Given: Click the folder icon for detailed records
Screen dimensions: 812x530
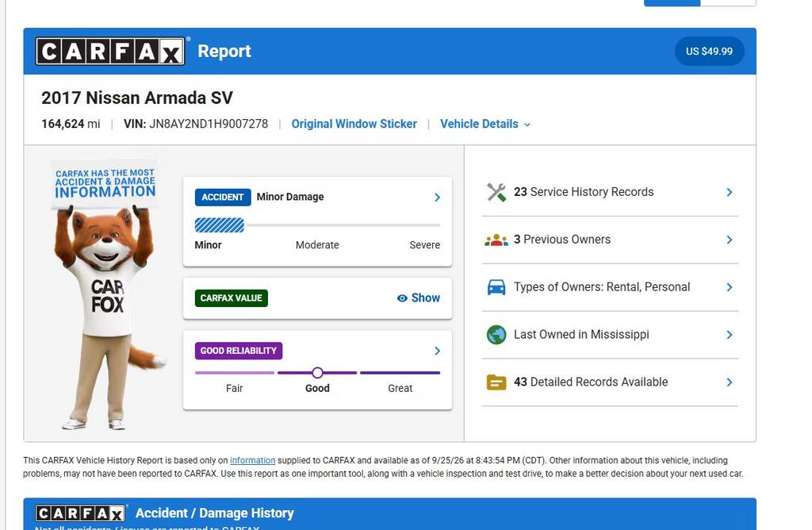Looking at the screenshot, I should point(496,382).
